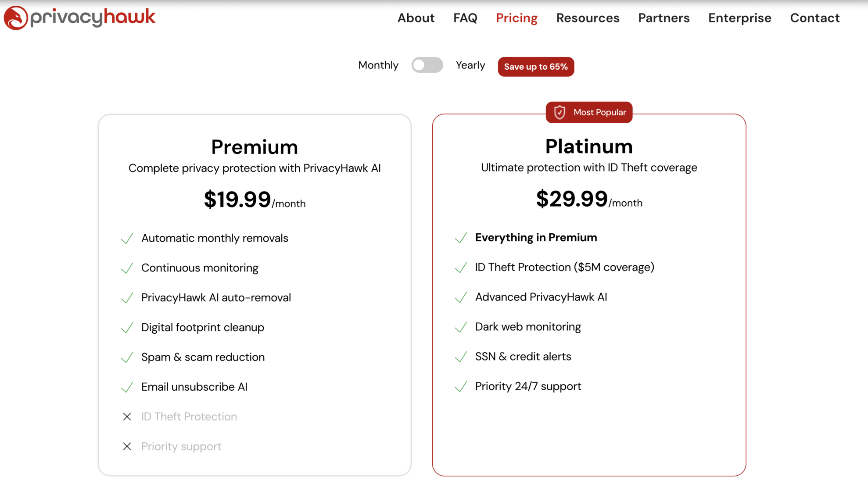Open the Enterprise page
868x478 pixels.
point(739,18)
